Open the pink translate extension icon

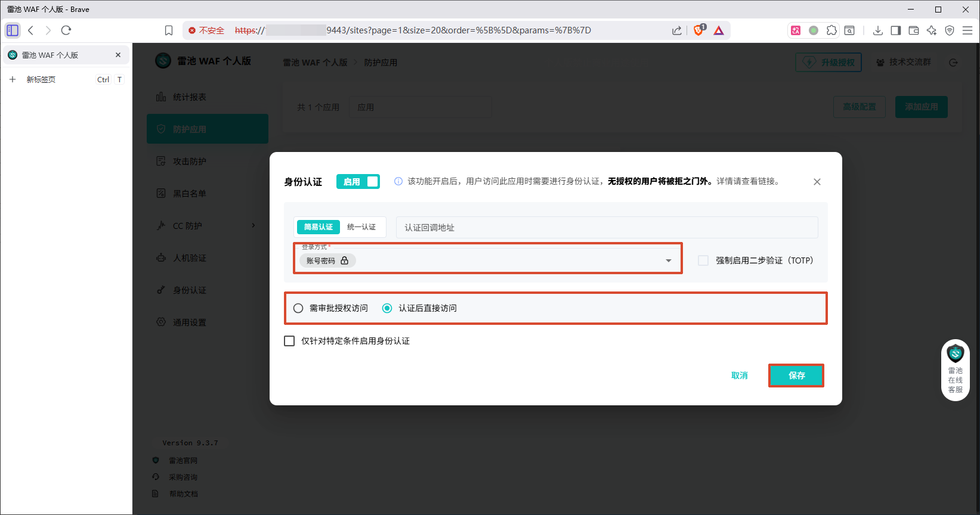coord(796,30)
